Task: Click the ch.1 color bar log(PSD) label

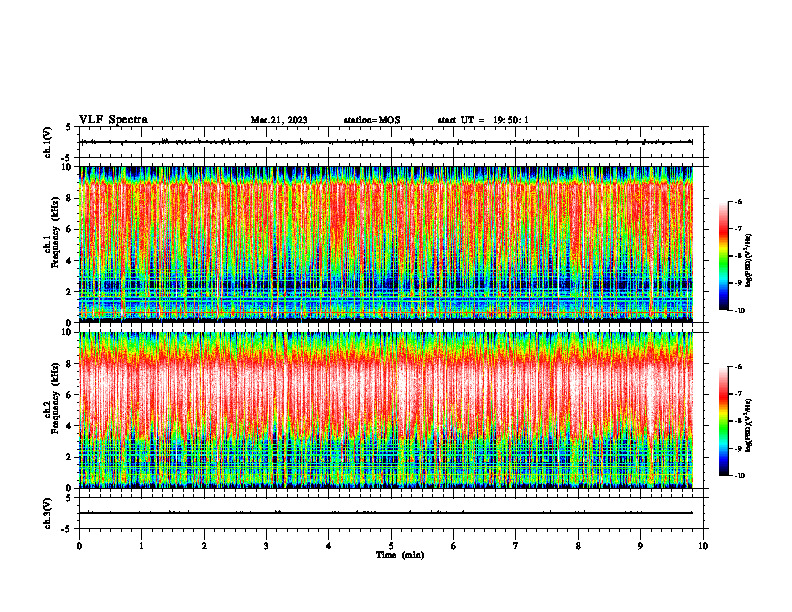Action: click(749, 261)
